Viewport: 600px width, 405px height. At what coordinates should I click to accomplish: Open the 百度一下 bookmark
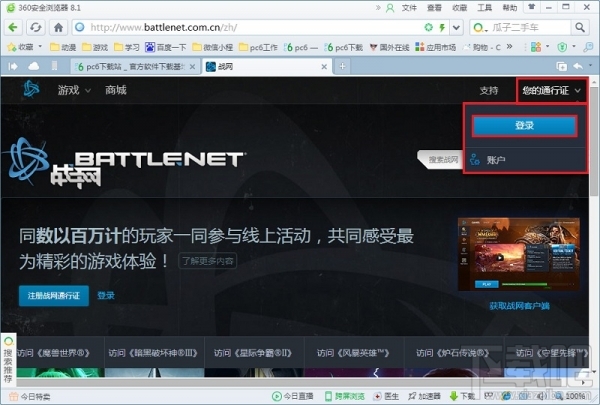point(165,47)
